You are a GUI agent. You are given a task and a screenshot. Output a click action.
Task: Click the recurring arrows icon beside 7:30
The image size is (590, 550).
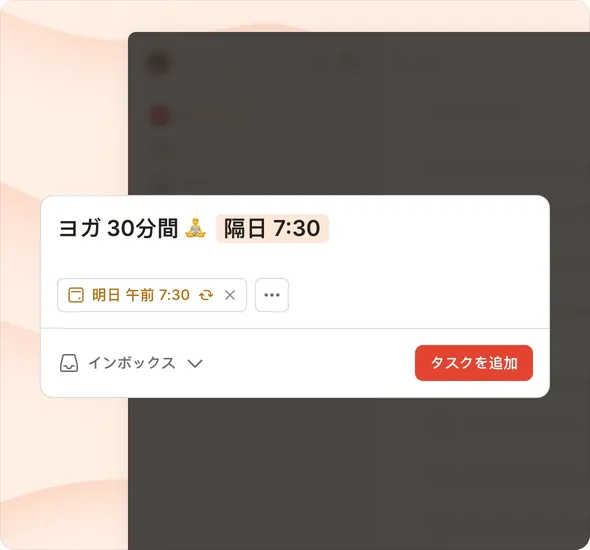click(206, 295)
